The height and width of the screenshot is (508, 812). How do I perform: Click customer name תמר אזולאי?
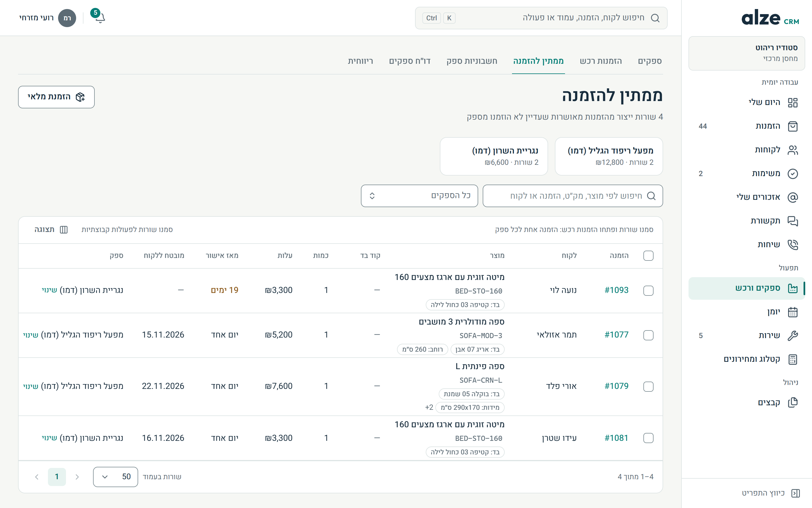coord(557,335)
